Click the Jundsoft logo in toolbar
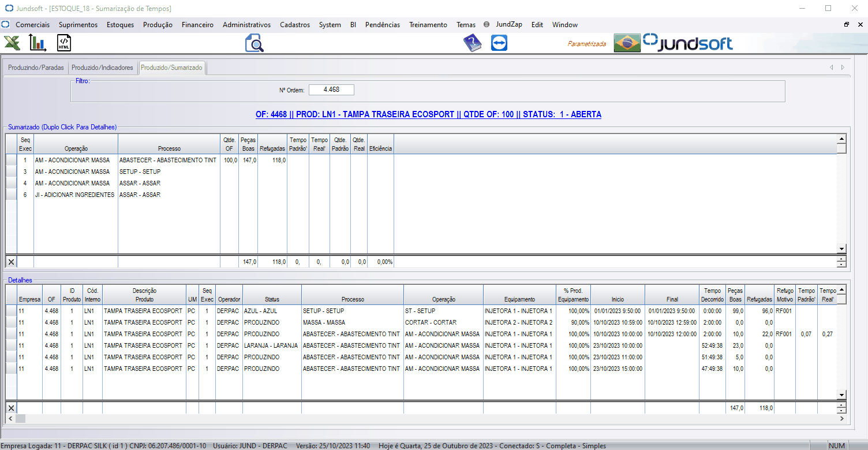 [688, 43]
